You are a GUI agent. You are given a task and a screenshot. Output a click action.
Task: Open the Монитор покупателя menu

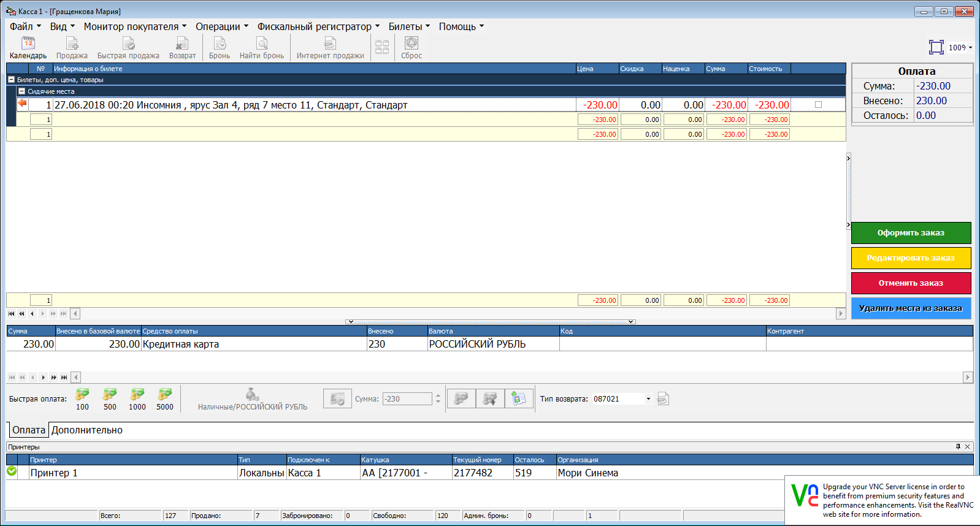[135, 26]
